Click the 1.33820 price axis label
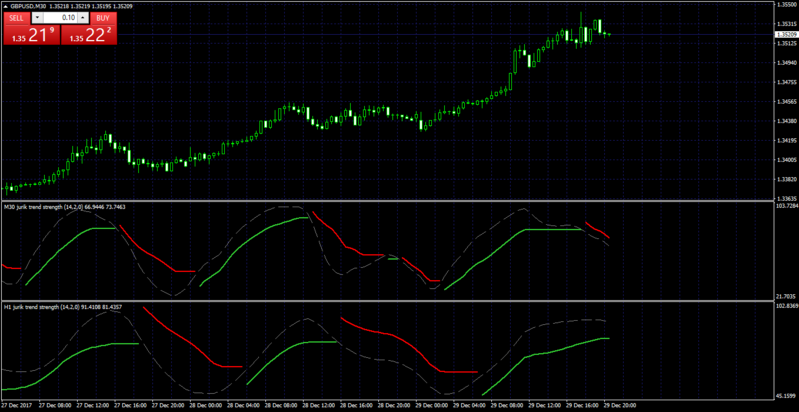The height and width of the screenshot is (412, 799). pos(785,179)
